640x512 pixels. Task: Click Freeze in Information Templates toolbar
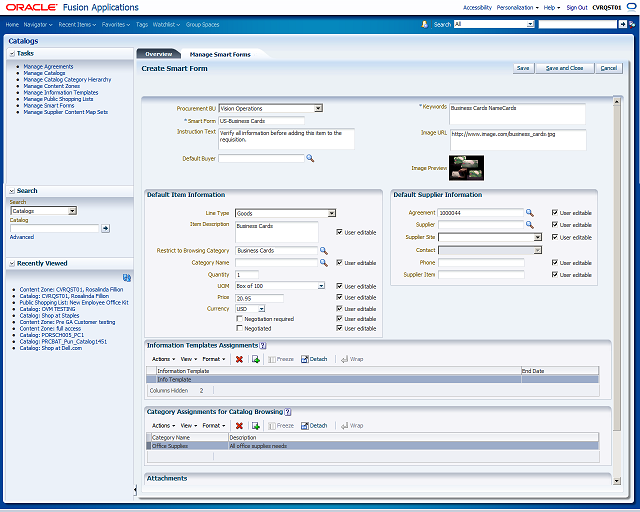click(281, 359)
